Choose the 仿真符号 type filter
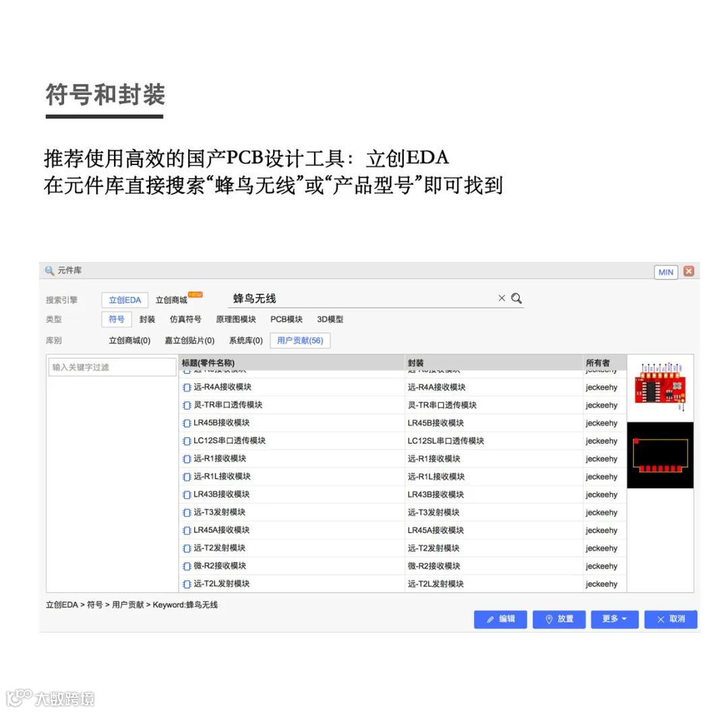Image resolution: width=728 pixels, height=712 pixels. [x=185, y=319]
